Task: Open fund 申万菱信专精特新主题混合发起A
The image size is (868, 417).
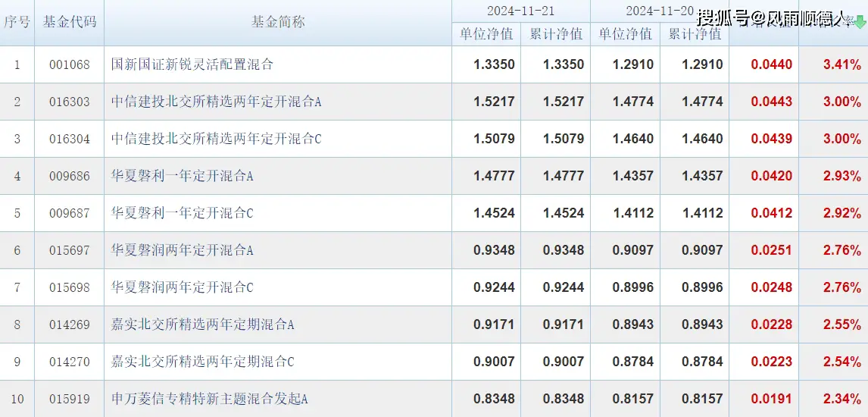Action: (209, 398)
